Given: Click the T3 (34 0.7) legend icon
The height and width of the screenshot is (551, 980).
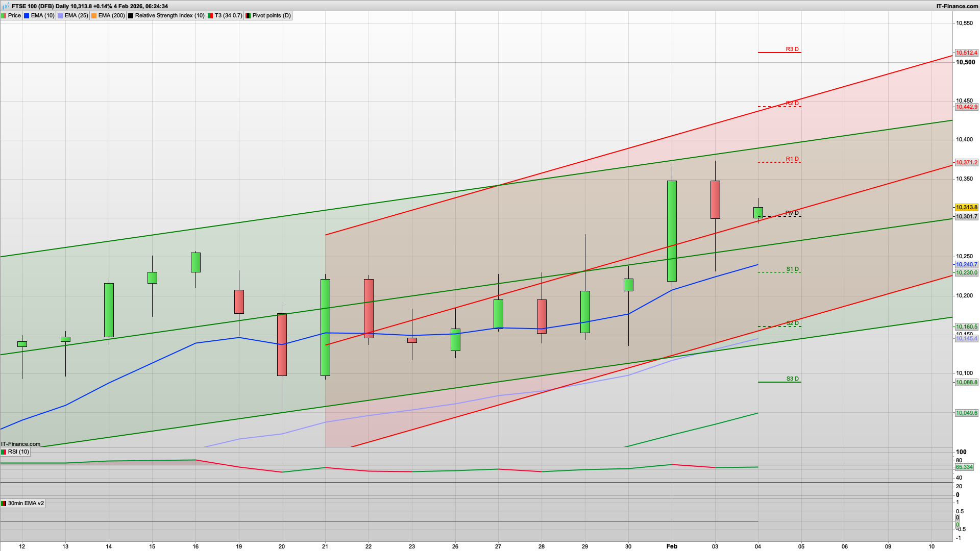Looking at the screenshot, I should [x=210, y=16].
